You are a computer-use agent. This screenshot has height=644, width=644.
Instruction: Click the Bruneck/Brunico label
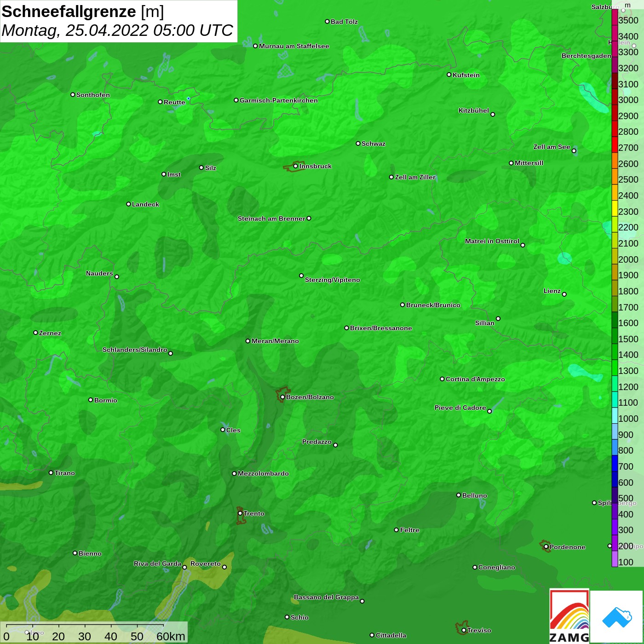433,305
